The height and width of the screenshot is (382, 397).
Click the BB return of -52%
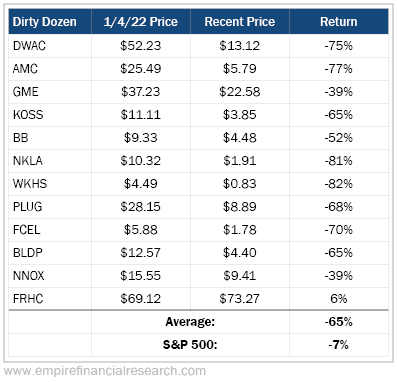point(339,138)
